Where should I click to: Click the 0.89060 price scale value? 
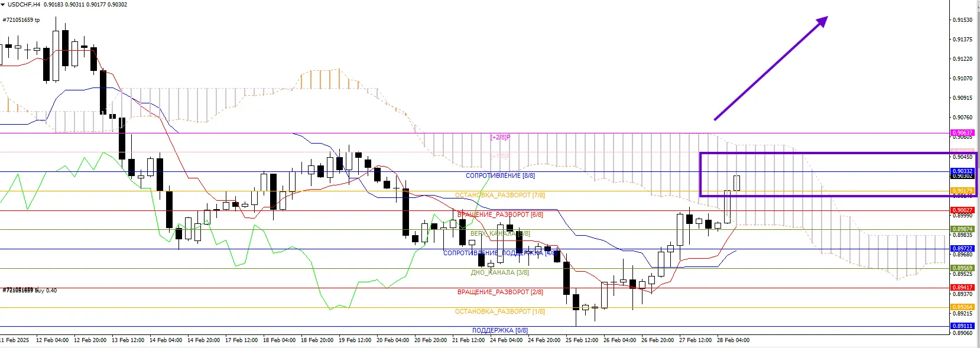[963, 333]
